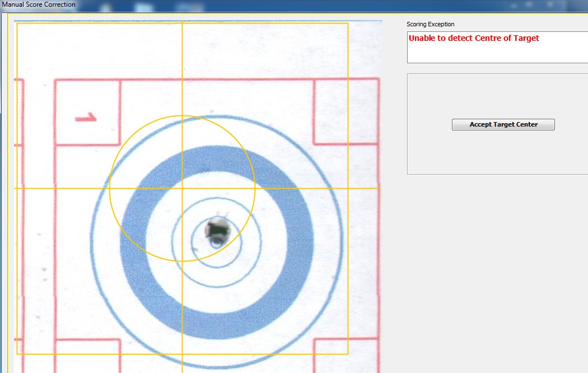Click the top-left corner of the yellow bounding square

[x=17, y=24]
